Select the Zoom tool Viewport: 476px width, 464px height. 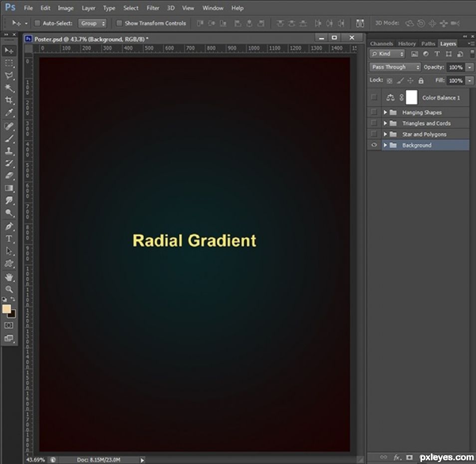[x=9, y=289]
